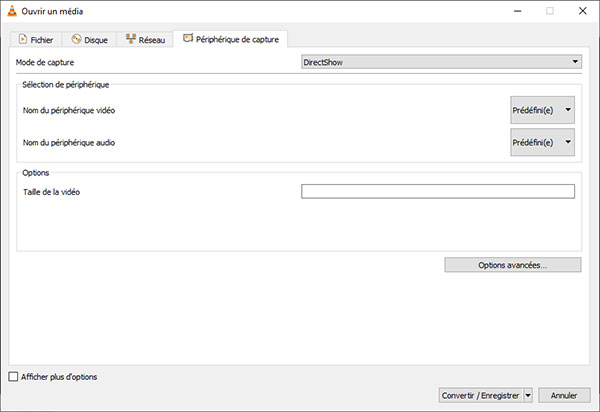
Task: Click the network icon on Réseau tab
Action: (x=130, y=39)
